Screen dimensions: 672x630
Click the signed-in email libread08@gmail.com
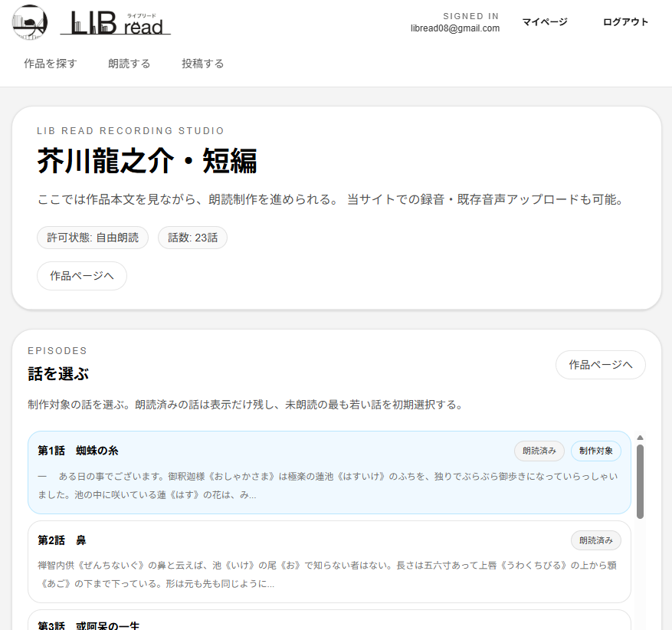[455, 28]
